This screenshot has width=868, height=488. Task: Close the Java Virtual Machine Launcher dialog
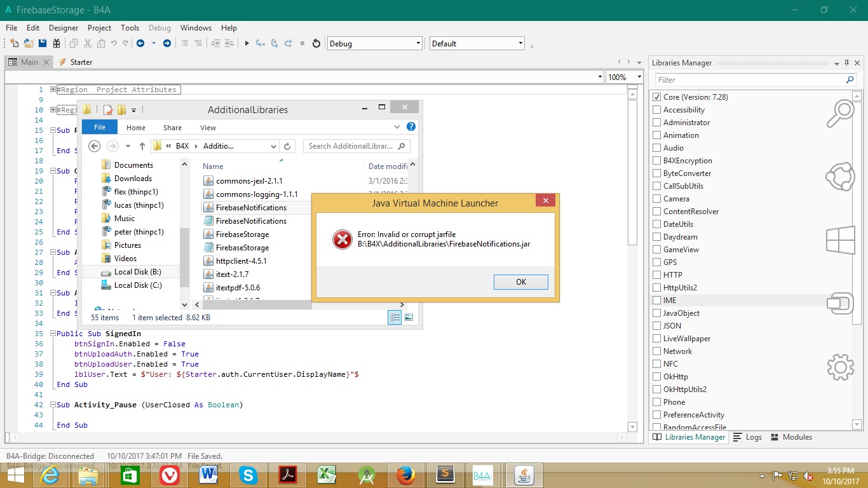click(545, 201)
